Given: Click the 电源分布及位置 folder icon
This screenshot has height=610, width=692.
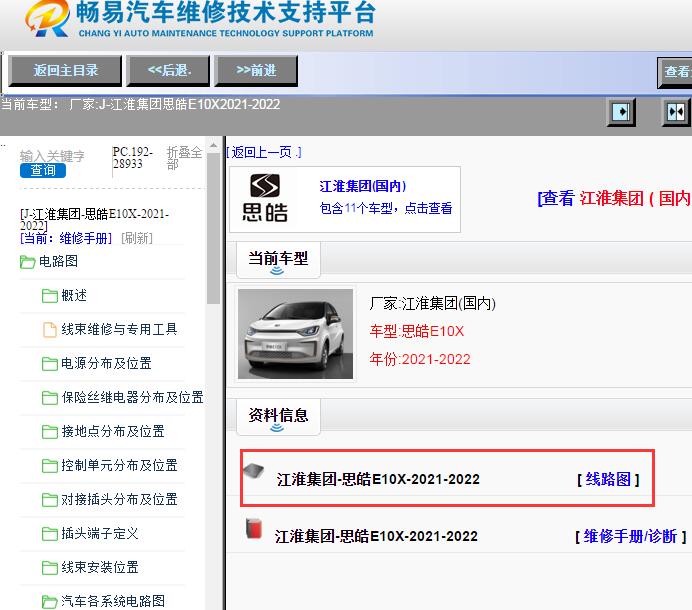Looking at the screenshot, I should click(x=50, y=364).
